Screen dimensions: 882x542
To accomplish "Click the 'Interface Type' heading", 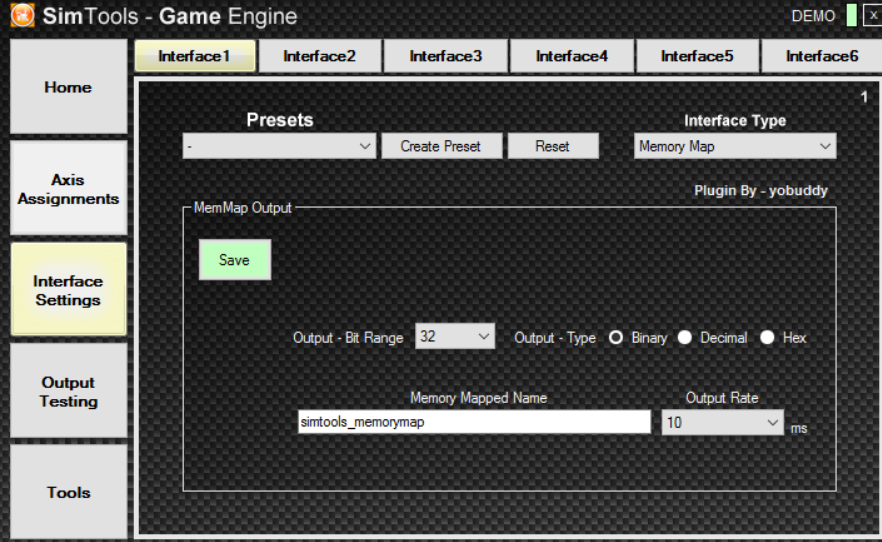I will [735, 120].
